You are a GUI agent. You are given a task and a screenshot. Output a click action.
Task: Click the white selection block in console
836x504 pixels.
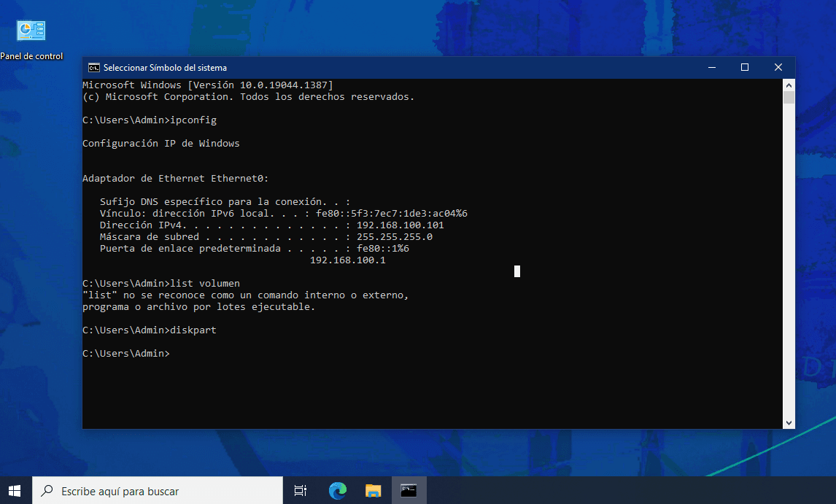pos(517,271)
